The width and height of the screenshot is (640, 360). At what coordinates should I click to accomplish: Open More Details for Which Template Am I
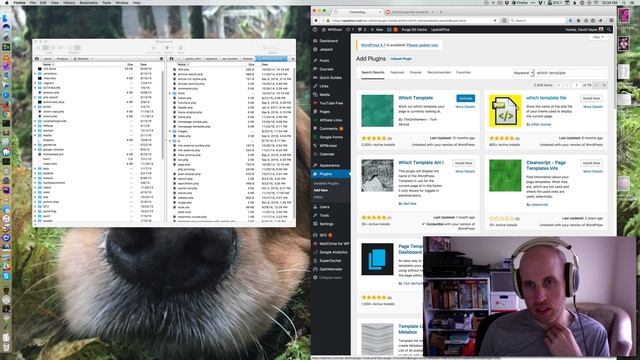(x=465, y=171)
